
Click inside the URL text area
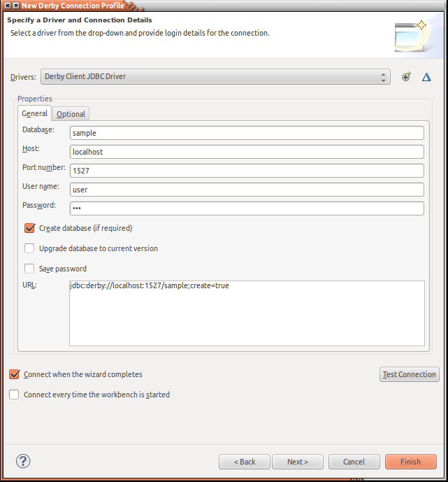pyautogui.click(x=247, y=313)
